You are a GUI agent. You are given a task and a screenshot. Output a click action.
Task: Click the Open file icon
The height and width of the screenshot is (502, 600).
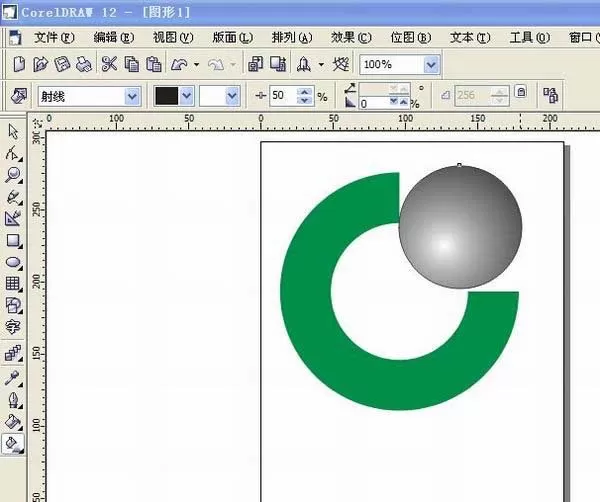[41, 64]
